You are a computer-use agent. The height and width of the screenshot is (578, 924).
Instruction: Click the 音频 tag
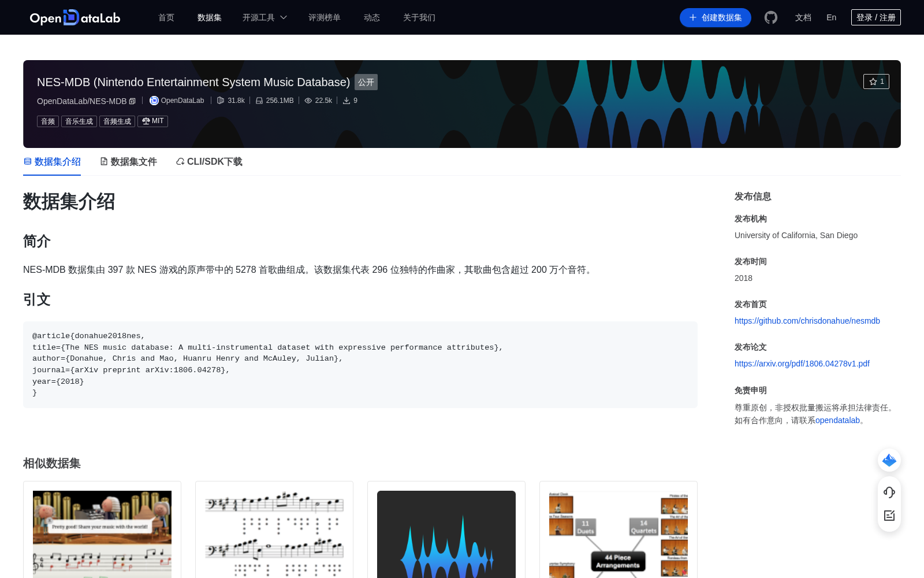point(48,121)
